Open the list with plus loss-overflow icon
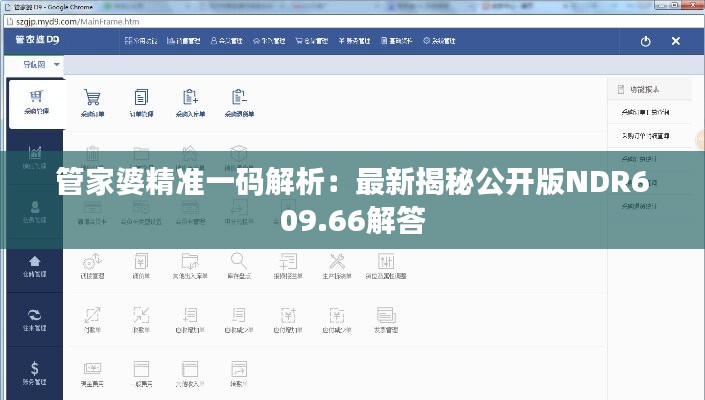Viewport: 705px width, 400px height. click(x=288, y=261)
